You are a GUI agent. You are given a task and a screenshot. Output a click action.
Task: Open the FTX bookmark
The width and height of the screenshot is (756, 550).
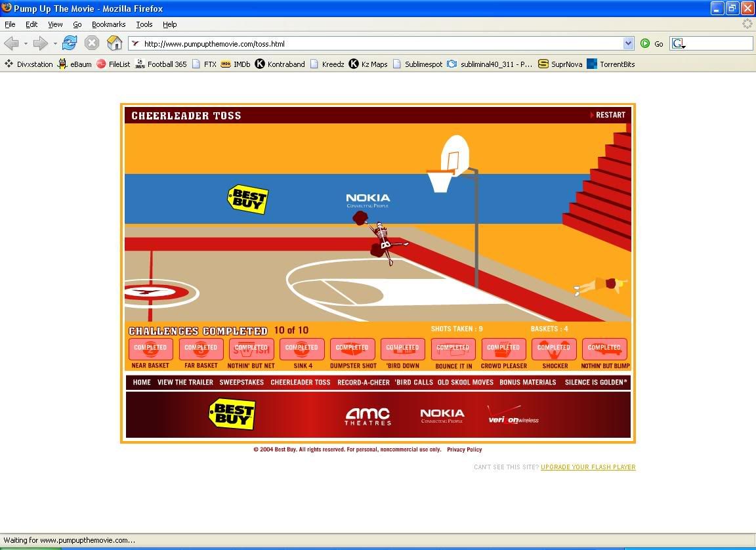tap(204, 64)
